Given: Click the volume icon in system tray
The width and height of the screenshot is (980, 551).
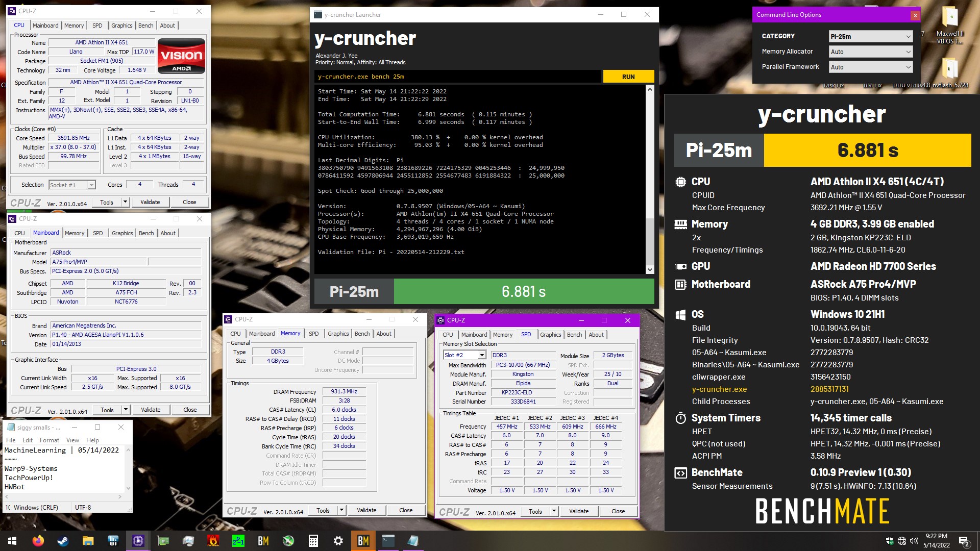Looking at the screenshot, I should coord(914,541).
